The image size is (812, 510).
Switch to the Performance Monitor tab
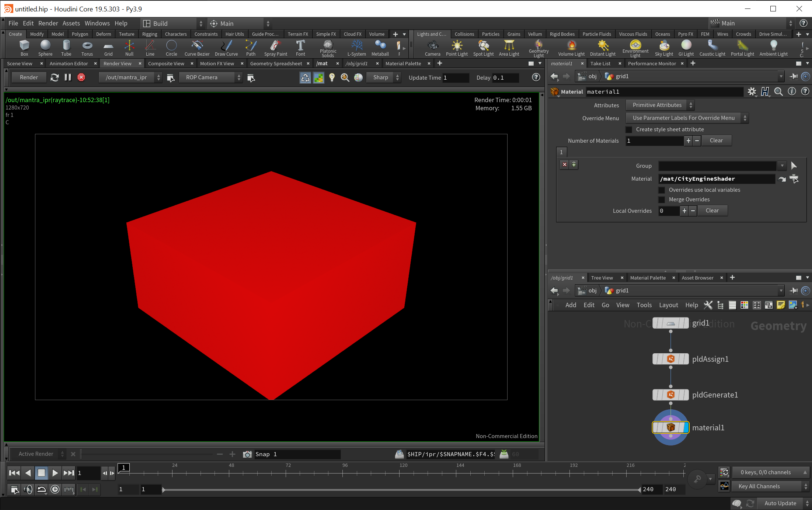(652, 63)
